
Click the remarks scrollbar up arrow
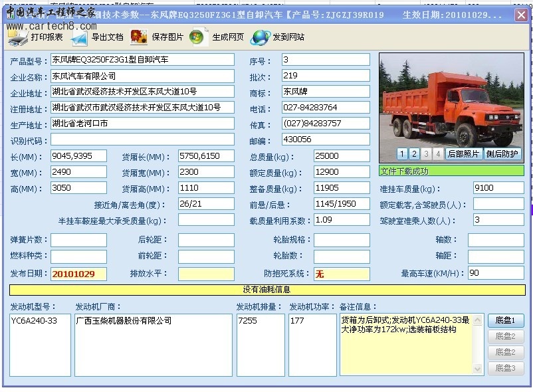(478, 320)
